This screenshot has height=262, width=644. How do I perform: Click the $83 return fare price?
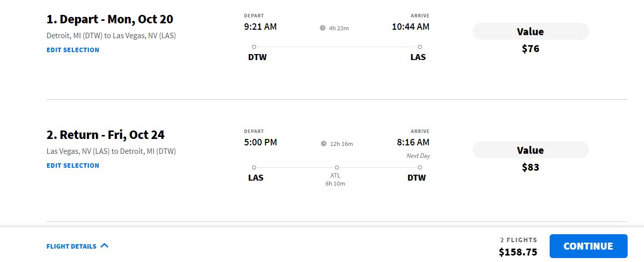pyautogui.click(x=530, y=167)
